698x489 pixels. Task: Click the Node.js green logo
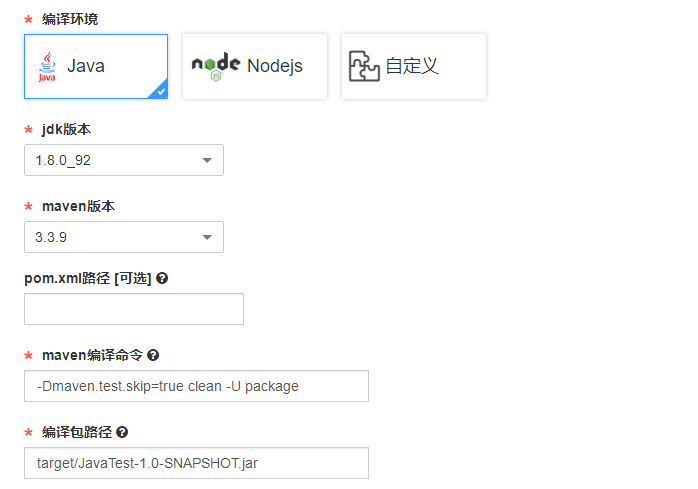point(216,66)
